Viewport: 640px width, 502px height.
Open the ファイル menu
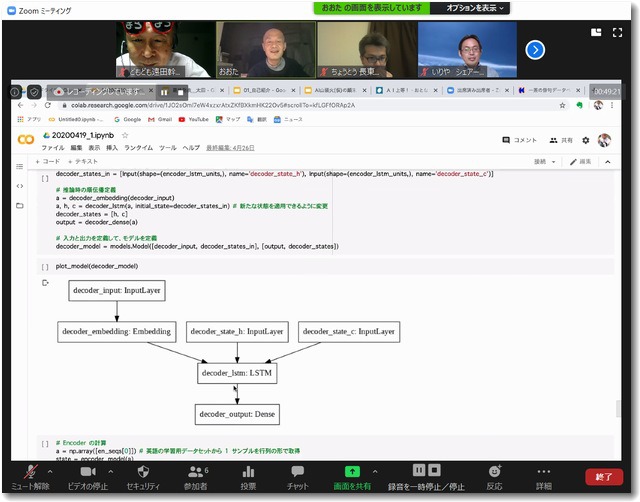53,148
